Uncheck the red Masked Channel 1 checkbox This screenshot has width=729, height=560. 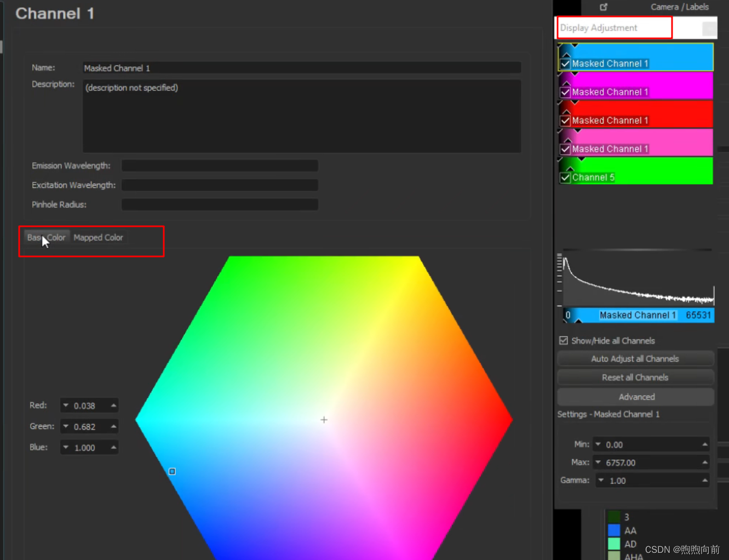point(565,121)
